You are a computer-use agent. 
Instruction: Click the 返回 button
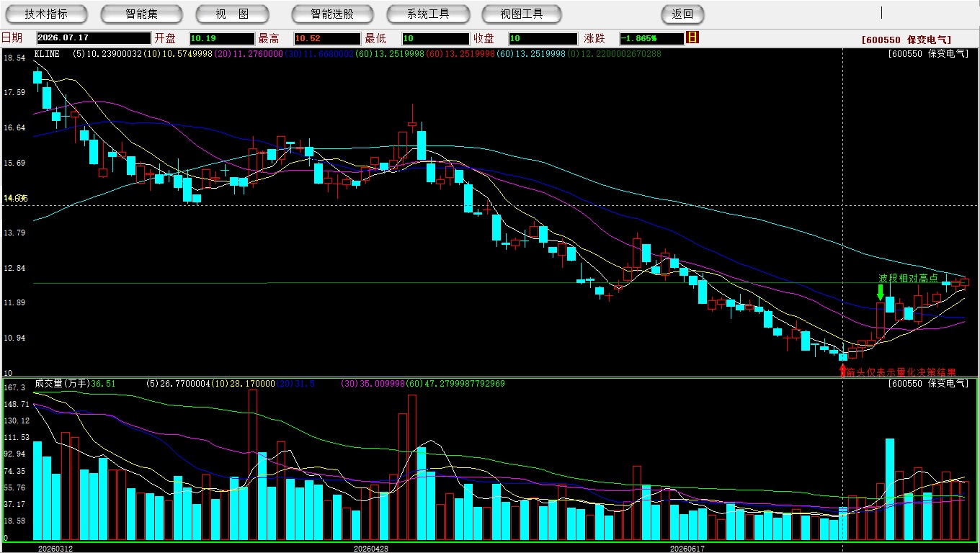pos(682,14)
